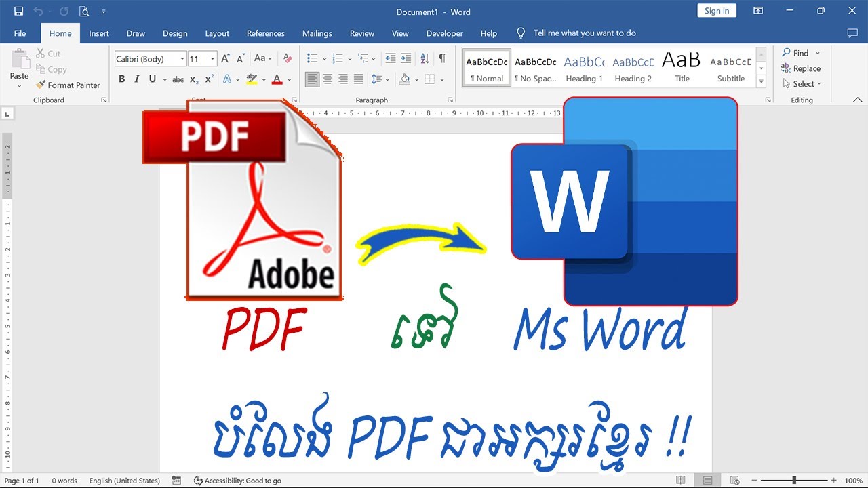Switch to the Layout tab
Viewport: 868px width, 488px height.
[x=217, y=33]
